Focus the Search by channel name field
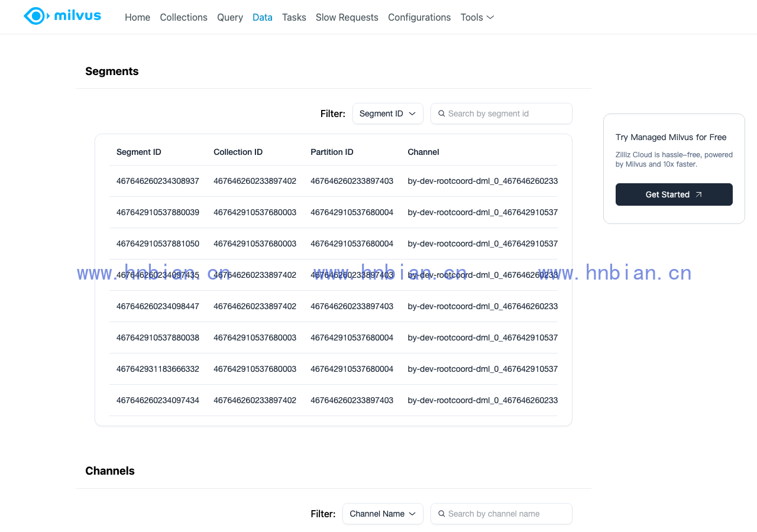Image resolution: width=757 pixels, height=532 pixels. (x=502, y=514)
